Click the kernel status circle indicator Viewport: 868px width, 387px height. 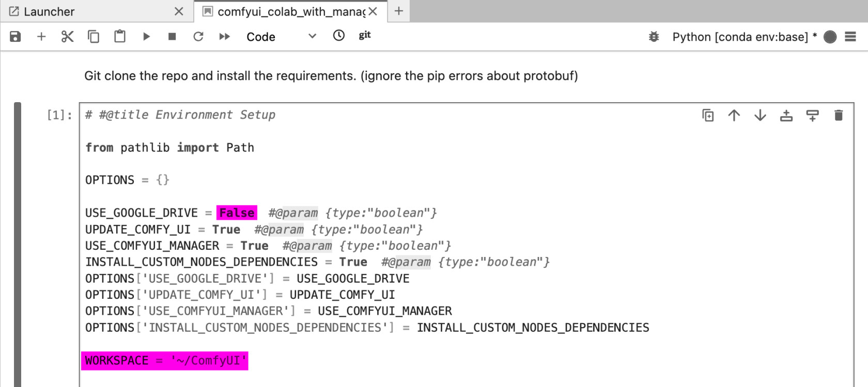(830, 37)
